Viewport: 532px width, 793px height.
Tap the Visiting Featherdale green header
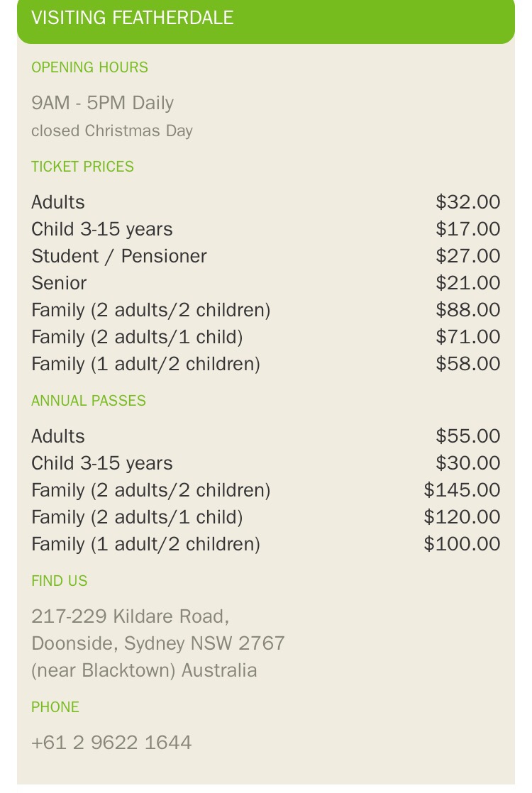click(133, 18)
